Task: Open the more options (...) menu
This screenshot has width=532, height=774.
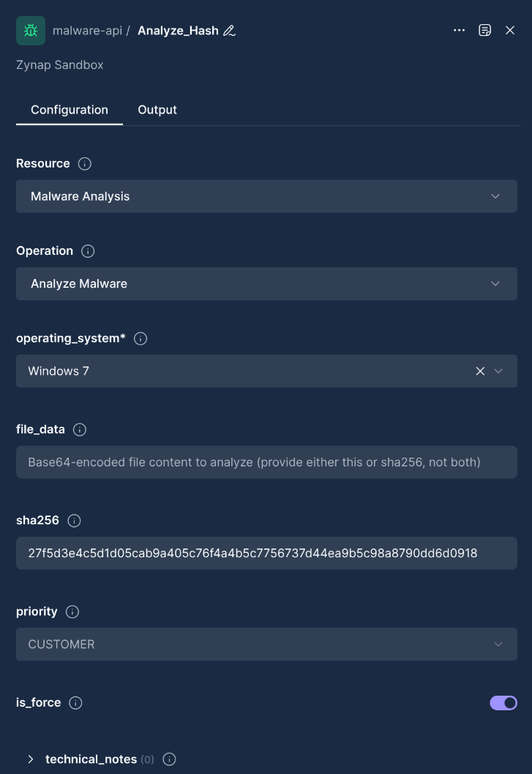Action: pos(460,31)
